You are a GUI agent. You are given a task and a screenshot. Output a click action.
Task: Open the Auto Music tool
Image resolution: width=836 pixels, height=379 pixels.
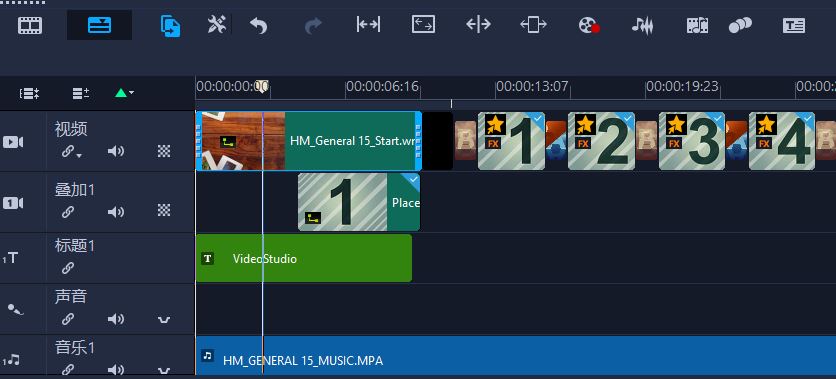point(697,25)
